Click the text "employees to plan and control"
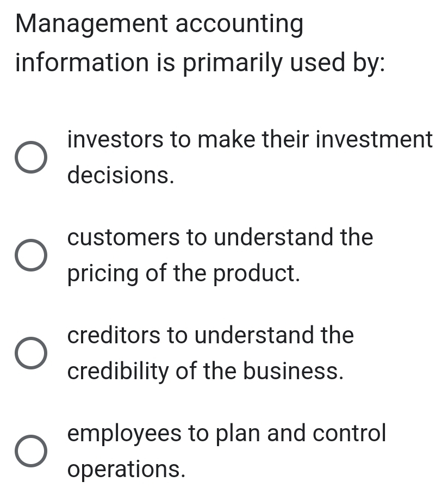 coord(227,433)
